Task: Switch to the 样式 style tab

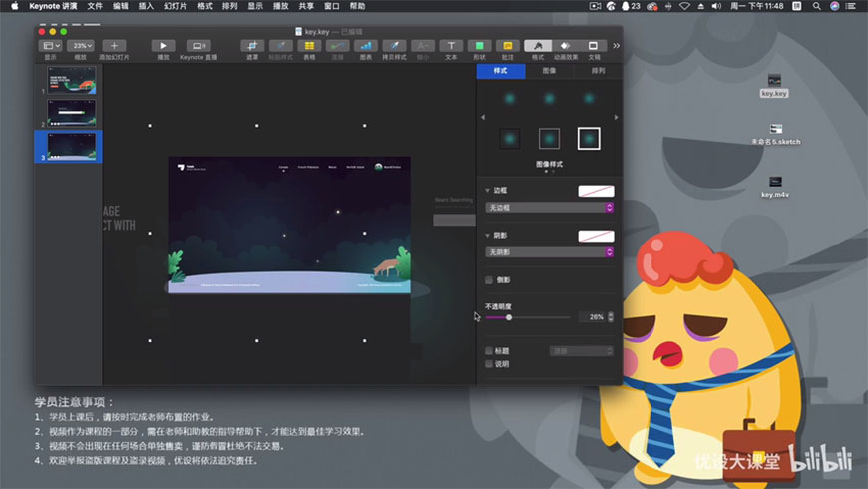Action: tap(501, 71)
